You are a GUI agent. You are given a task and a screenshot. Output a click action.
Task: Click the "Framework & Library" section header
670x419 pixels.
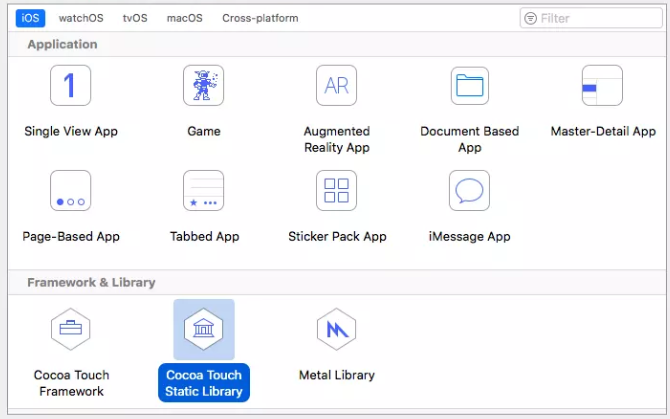(x=91, y=282)
